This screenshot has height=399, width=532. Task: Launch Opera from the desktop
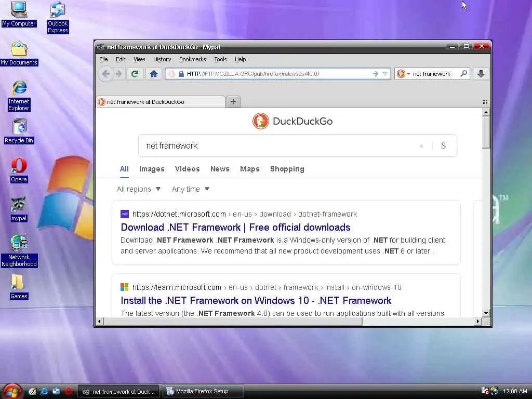pyautogui.click(x=19, y=170)
